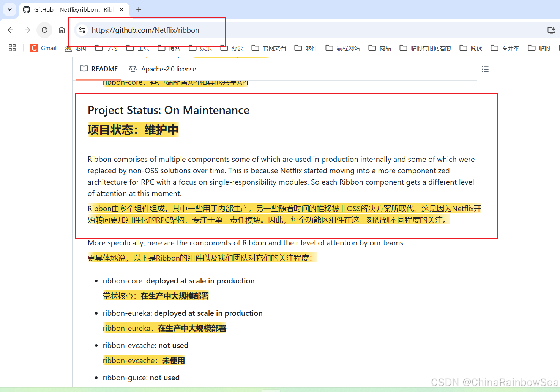The height and width of the screenshot is (392, 560).
Task: Open the browser home page
Action: point(62,30)
